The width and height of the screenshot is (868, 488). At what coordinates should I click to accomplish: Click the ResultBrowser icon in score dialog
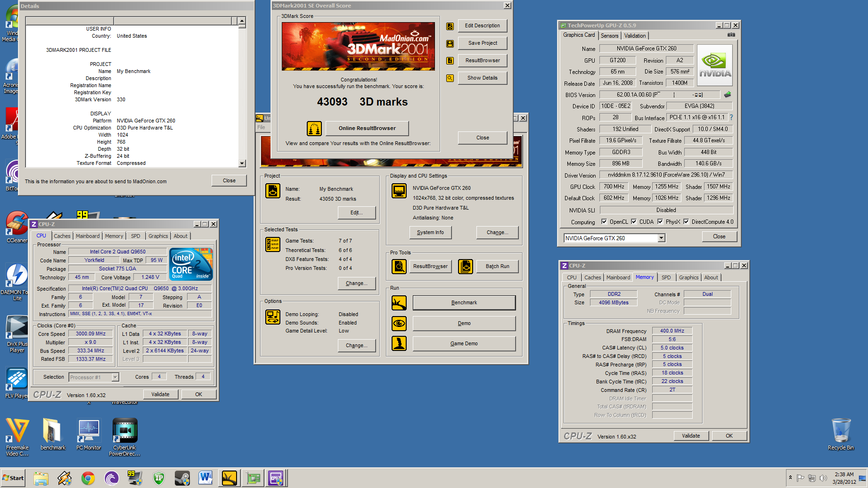[x=450, y=61]
